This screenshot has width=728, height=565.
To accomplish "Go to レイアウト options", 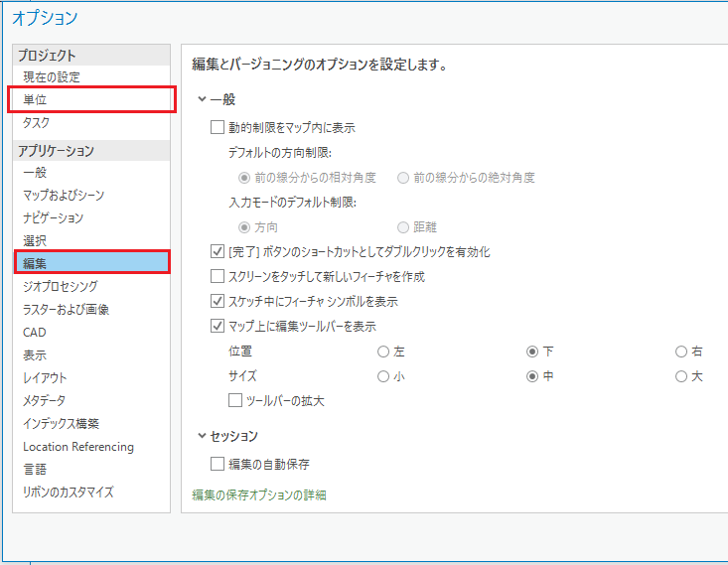I will point(91,378).
